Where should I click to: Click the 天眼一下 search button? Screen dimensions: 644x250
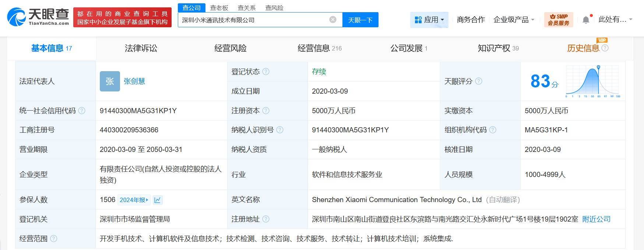pyautogui.click(x=360, y=20)
